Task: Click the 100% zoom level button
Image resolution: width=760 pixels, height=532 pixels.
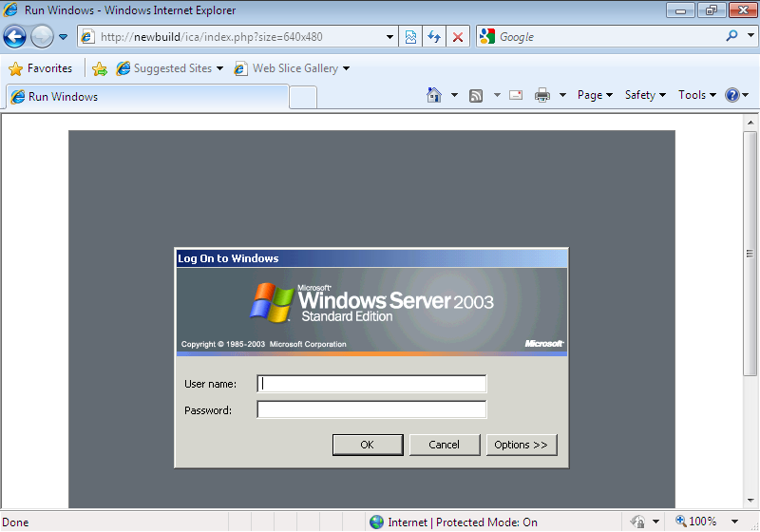Action: coord(695,522)
